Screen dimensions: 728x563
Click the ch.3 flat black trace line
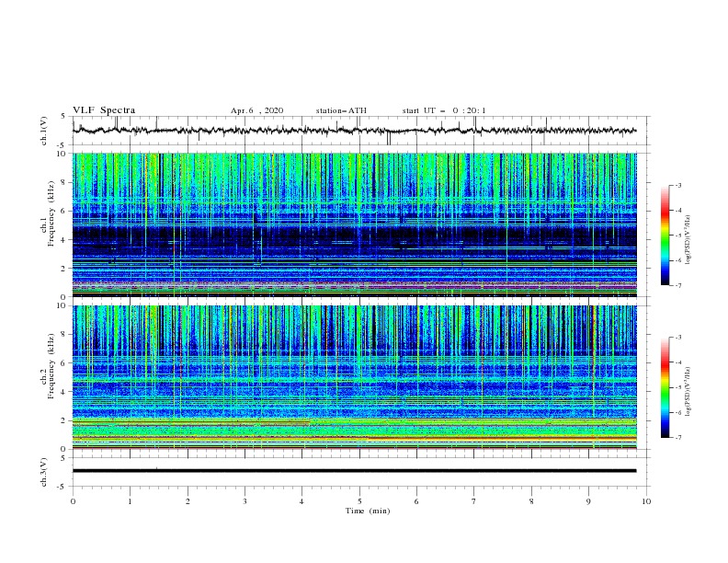point(354,471)
